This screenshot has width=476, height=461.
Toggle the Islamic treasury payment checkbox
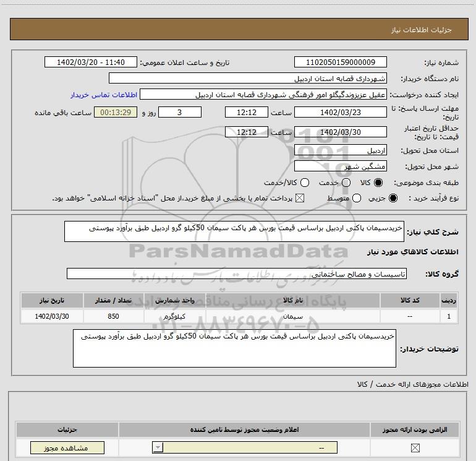point(300,198)
